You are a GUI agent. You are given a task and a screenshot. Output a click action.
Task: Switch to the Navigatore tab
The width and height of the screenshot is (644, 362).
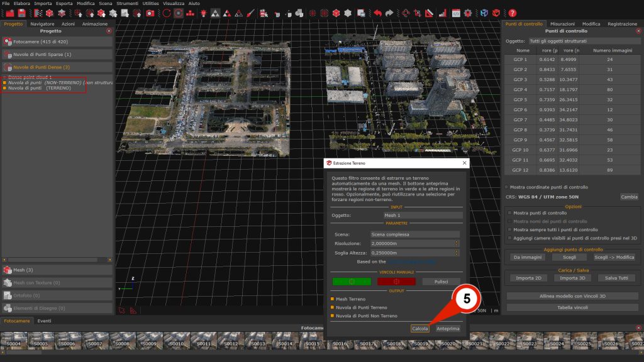[42, 24]
